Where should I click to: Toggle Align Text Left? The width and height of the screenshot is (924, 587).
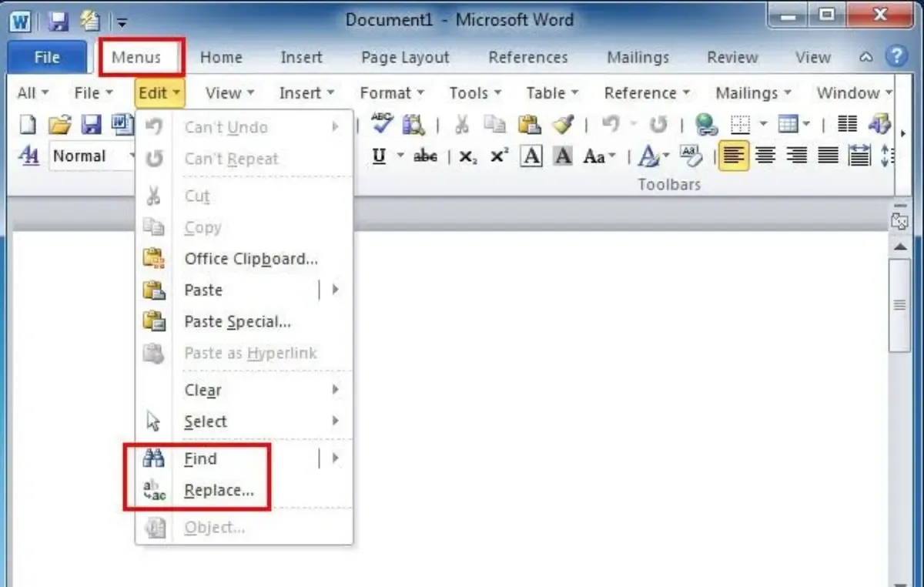pyautogui.click(x=734, y=156)
